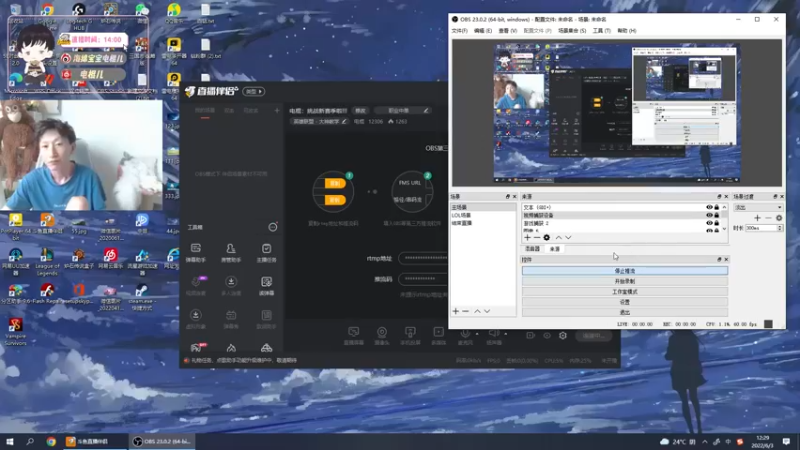
Task: Add a new scene in OBS
Action: [456, 311]
